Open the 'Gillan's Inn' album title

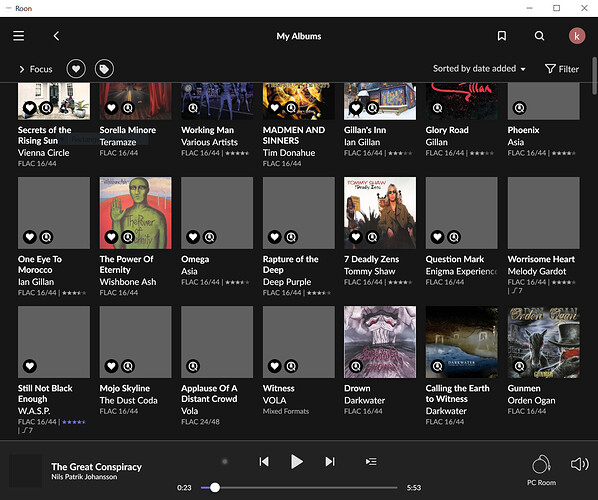pyautogui.click(x=365, y=130)
